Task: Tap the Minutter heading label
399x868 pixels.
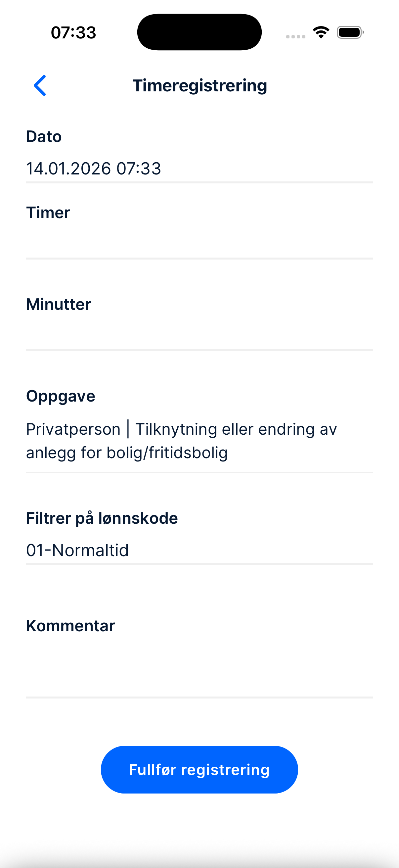Action: pyautogui.click(x=59, y=304)
